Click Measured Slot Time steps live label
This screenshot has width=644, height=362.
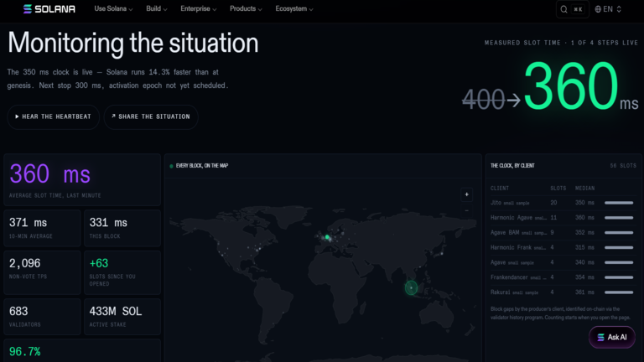(561, 43)
